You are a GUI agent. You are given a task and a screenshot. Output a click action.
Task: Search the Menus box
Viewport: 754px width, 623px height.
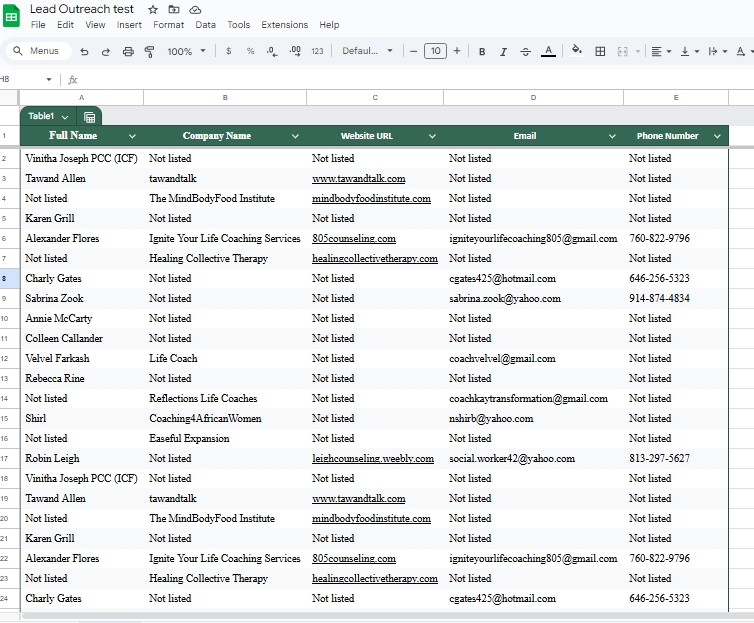click(38, 51)
